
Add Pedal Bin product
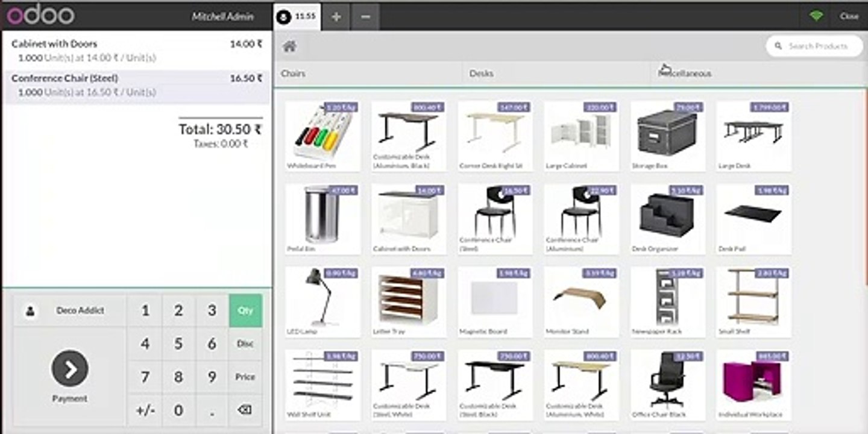(x=322, y=219)
